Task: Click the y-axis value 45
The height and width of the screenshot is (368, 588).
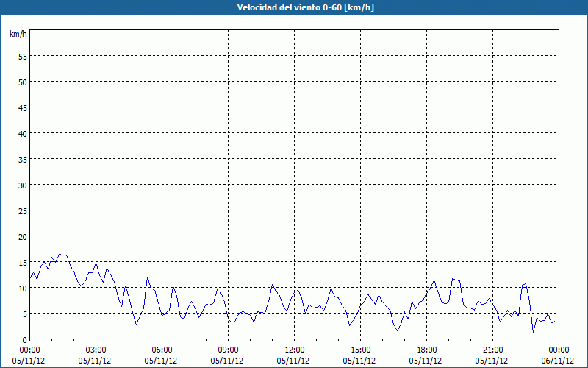Action: click(23, 107)
